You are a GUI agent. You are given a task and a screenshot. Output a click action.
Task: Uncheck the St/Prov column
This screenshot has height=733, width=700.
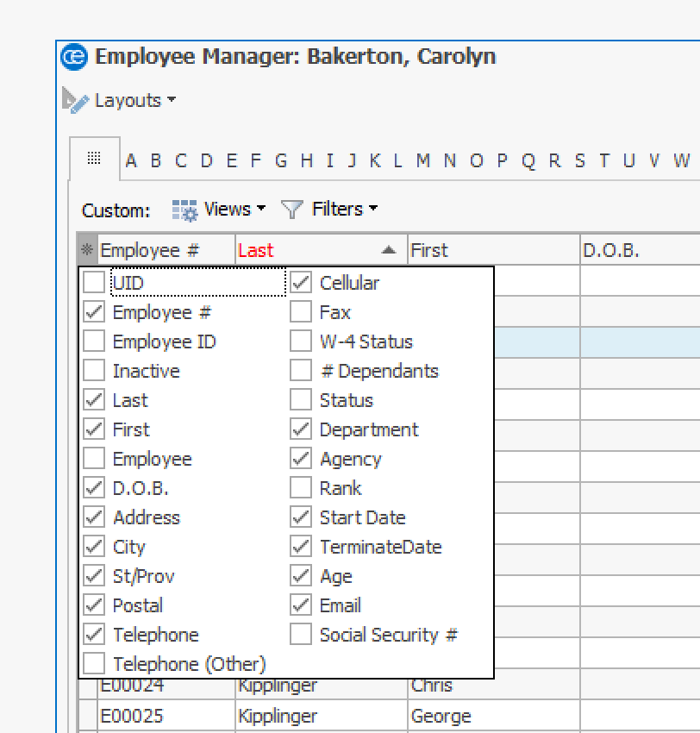pyautogui.click(x=94, y=576)
